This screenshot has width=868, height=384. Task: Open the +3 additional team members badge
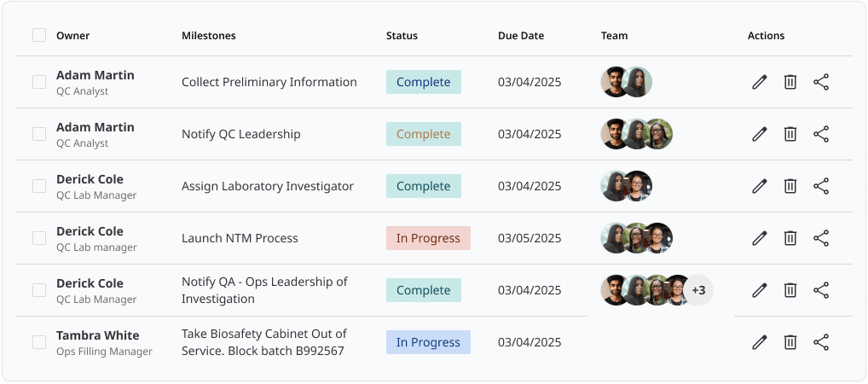point(698,290)
